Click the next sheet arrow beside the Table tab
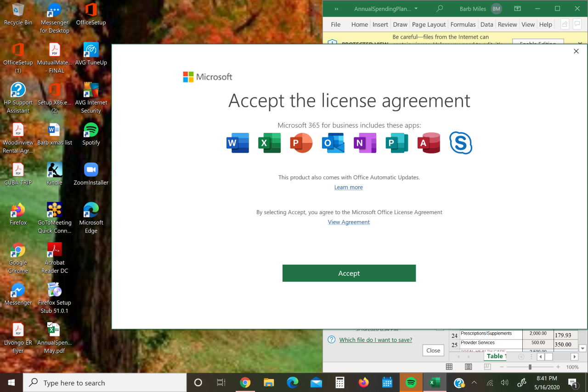 [468, 357]
